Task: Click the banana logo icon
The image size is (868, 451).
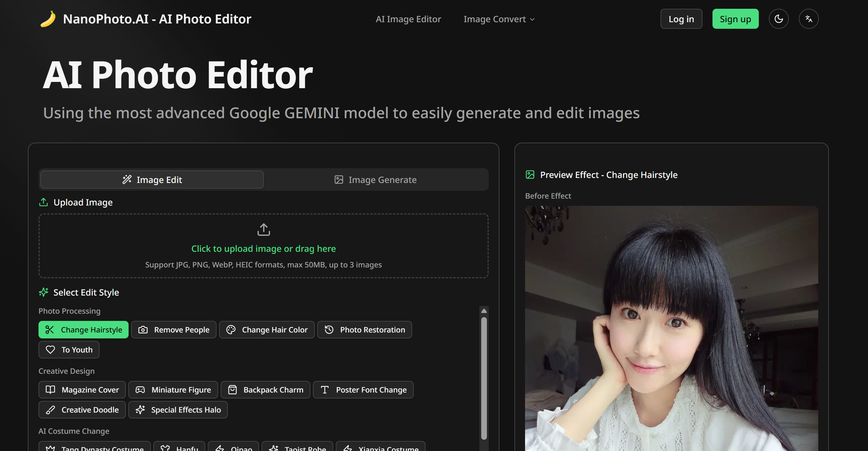Action: 48,19
